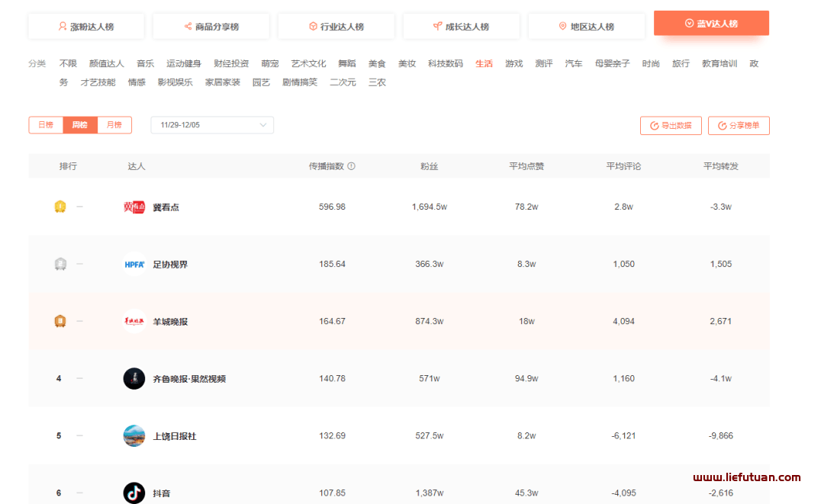824x504 pixels.
Task: Open 羊城晚报 avatar logo
Action: tap(134, 321)
